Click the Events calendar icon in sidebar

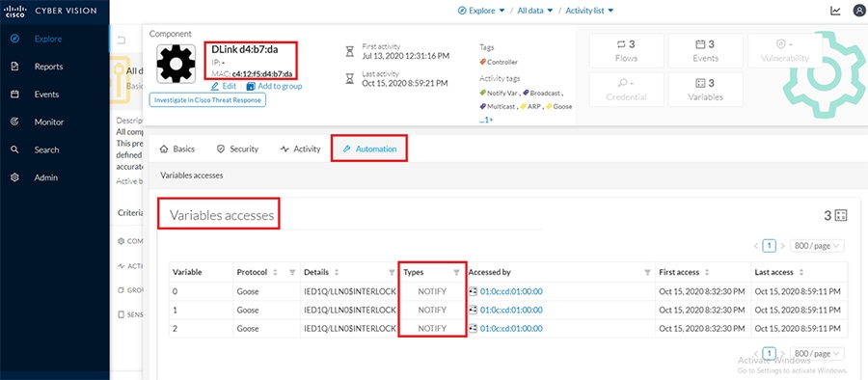coord(14,95)
